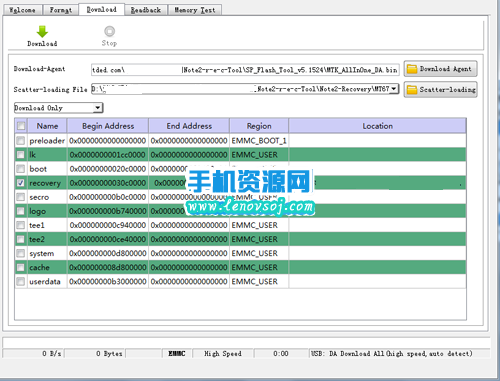The height and width of the screenshot is (381, 500).
Task: Select the Download tab
Action: coord(102,9)
